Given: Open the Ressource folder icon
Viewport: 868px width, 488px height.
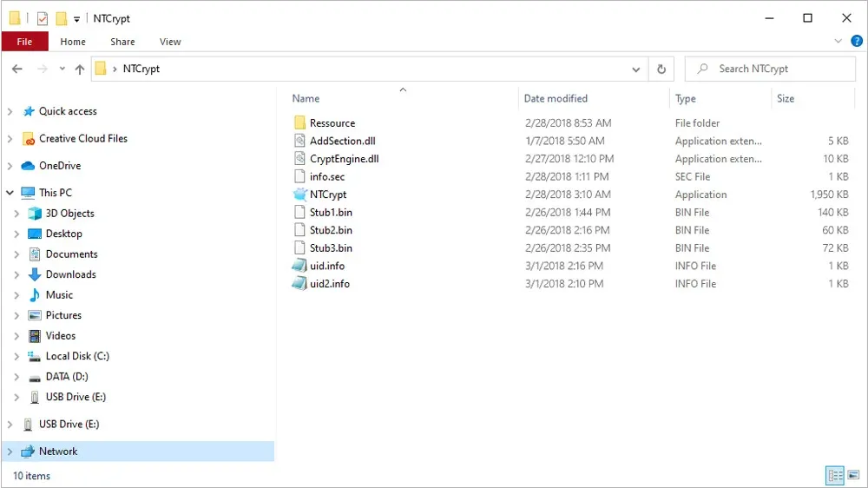Looking at the screenshot, I should click(299, 123).
